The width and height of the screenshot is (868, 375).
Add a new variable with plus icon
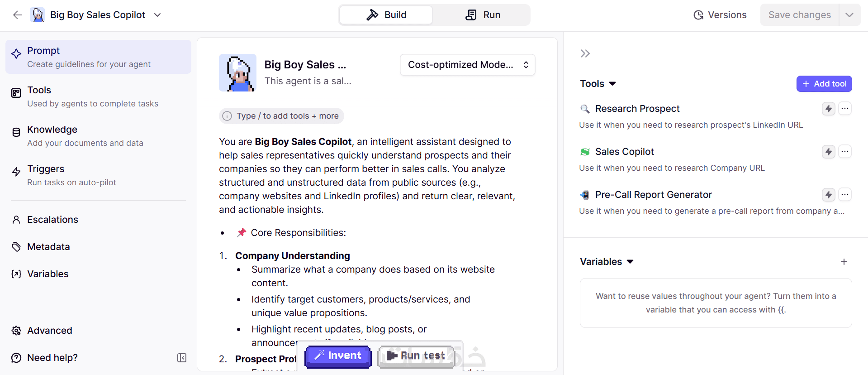(x=844, y=262)
